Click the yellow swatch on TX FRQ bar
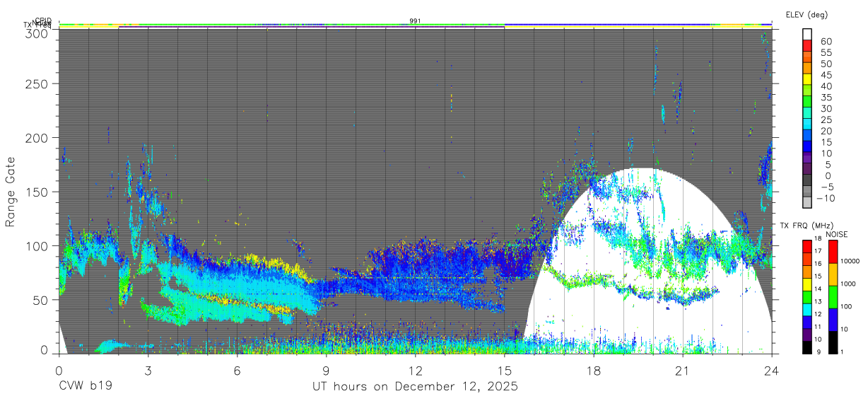The image size is (868, 401). point(807,284)
